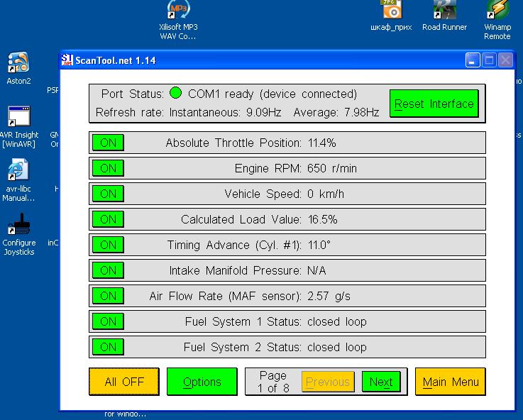The image size is (523, 420).
Task: Toggle the Absolute Throttle Position ON switch
Action: click(x=108, y=143)
